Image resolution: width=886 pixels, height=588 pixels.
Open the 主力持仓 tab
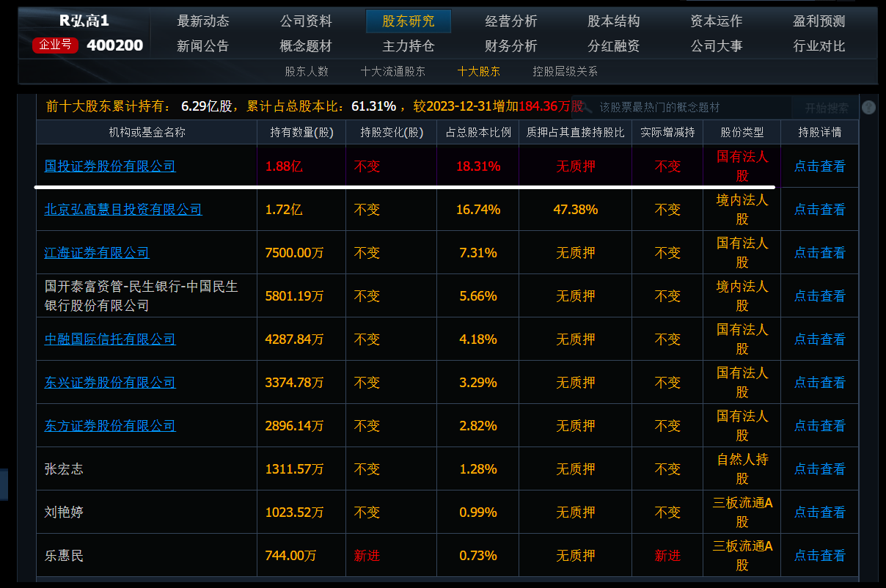(409, 46)
